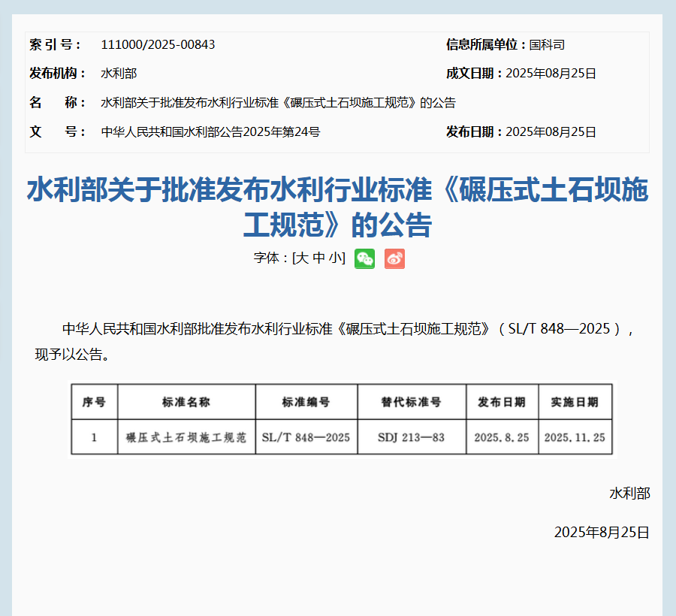Click document number 中华人民共和国水利部公告2025年第24号
Viewport: 676px width, 616px height.
pos(210,132)
